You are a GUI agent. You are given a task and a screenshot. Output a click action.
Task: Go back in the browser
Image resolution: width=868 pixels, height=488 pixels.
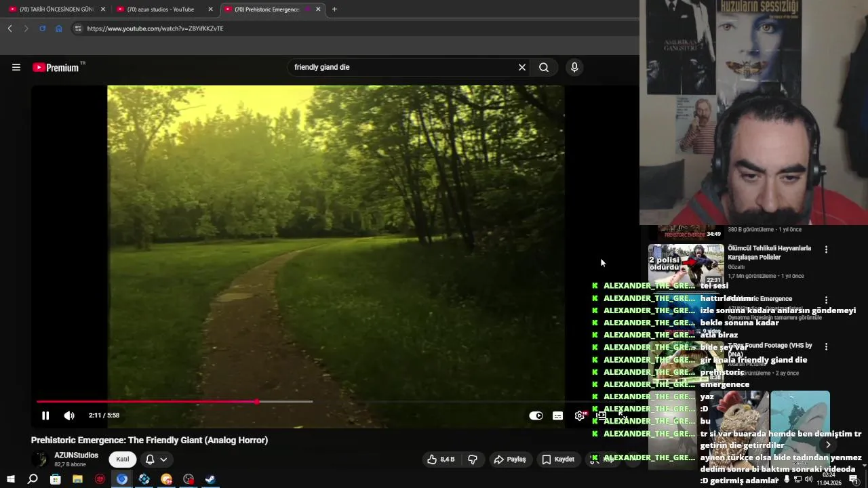[x=9, y=28]
